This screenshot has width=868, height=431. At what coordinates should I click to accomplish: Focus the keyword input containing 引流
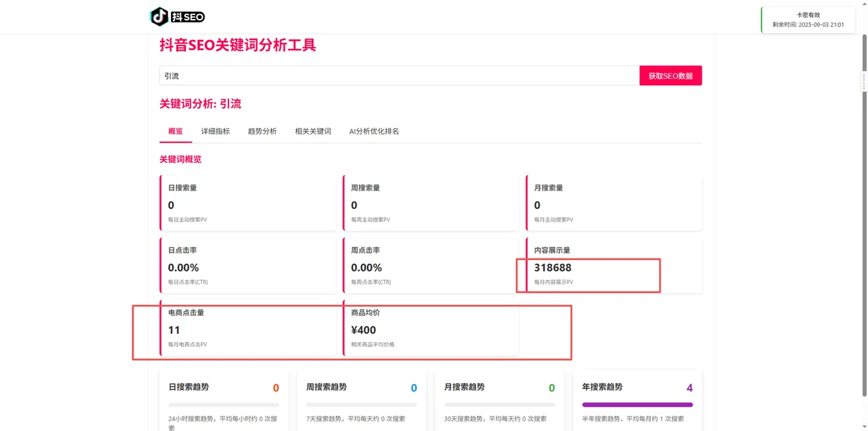399,76
